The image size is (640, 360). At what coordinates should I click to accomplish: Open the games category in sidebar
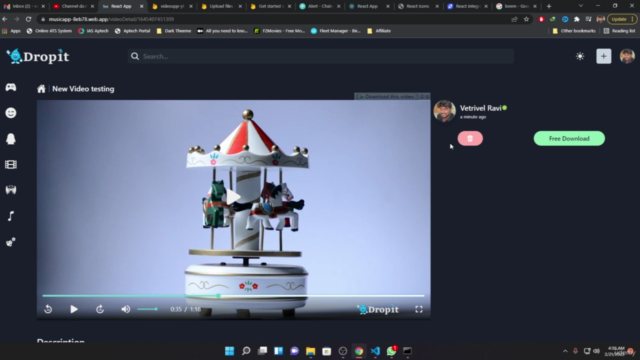pos(11,87)
